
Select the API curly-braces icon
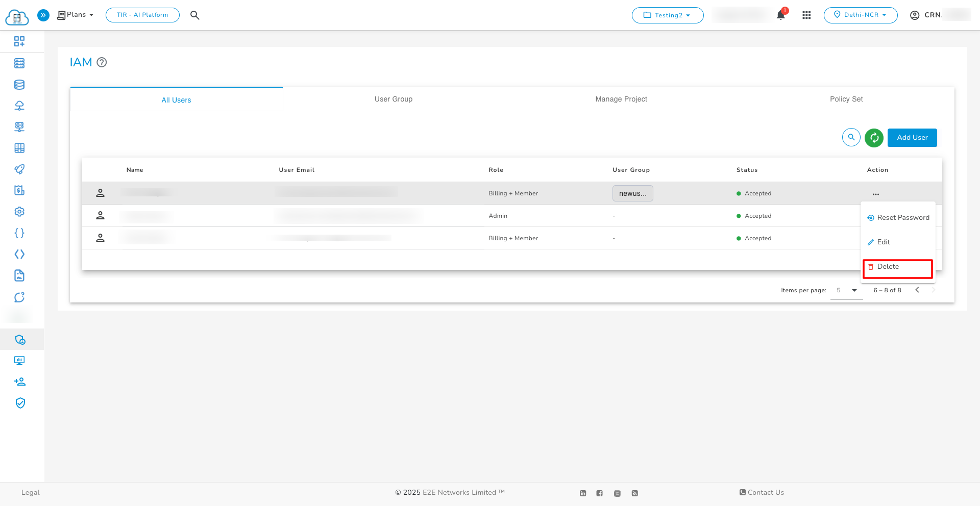tap(19, 233)
